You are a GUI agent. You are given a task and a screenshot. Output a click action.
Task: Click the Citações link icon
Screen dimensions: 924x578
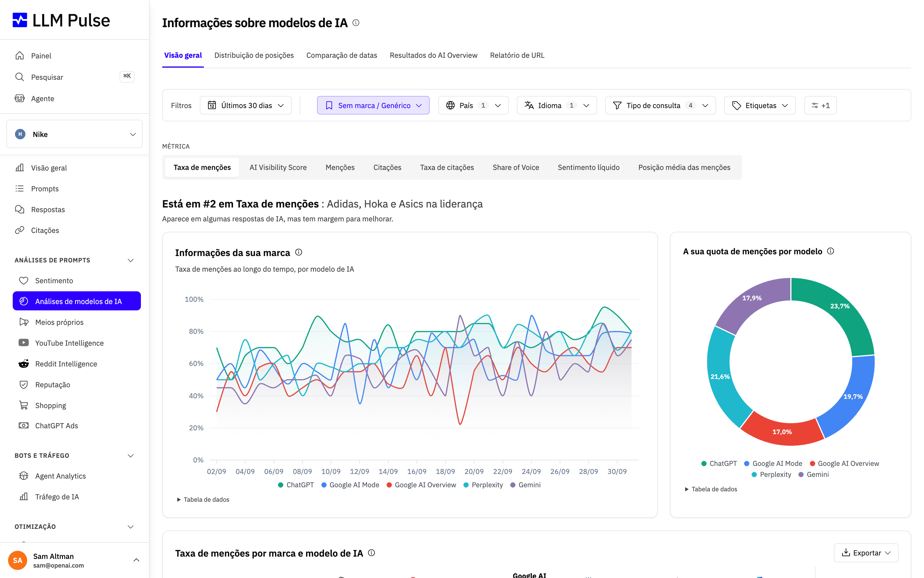(19, 230)
